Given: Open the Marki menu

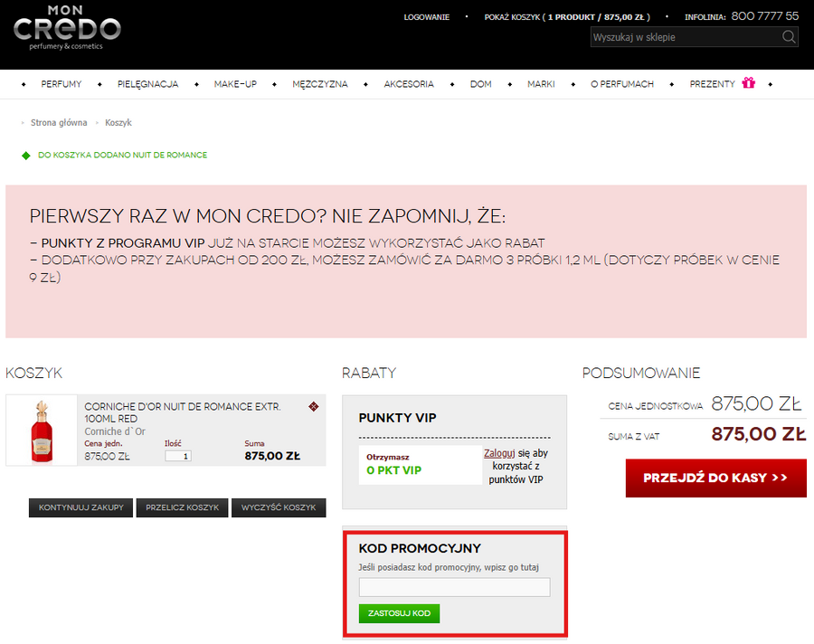Looking at the screenshot, I should (x=541, y=84).
